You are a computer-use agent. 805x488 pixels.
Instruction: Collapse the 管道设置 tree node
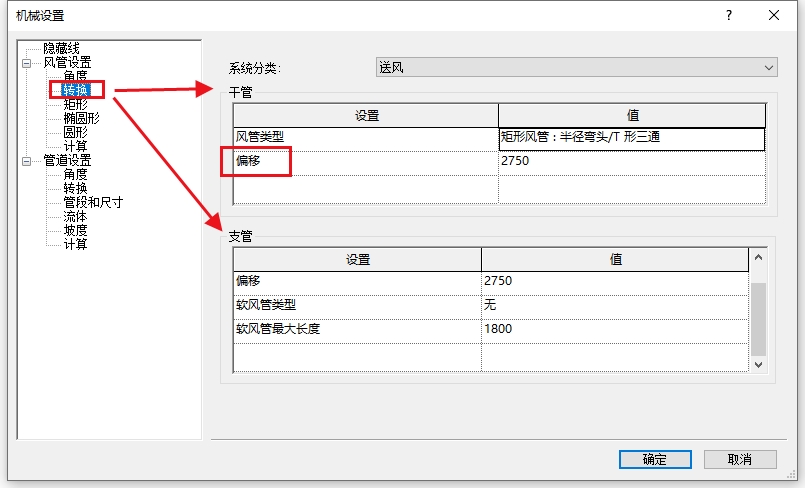(x=26, y=161)
